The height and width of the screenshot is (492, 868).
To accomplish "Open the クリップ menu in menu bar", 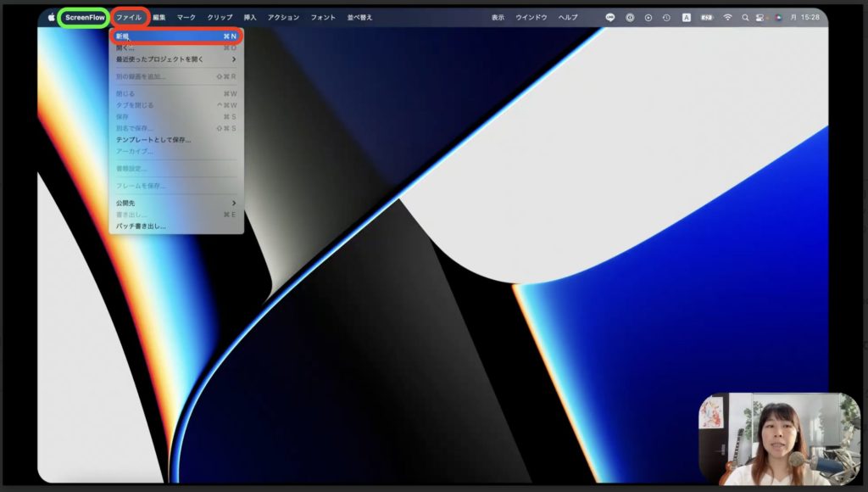I will pyautogui.click(x=220, y=17).
